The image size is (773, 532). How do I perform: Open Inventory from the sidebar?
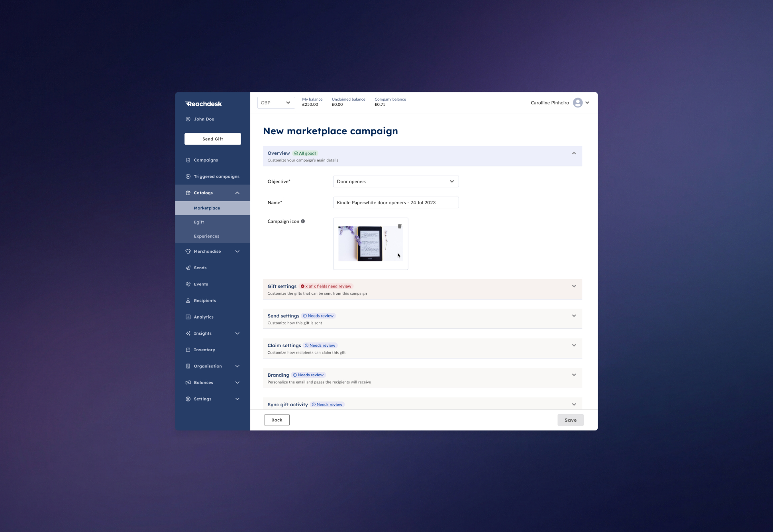(204, 350)
